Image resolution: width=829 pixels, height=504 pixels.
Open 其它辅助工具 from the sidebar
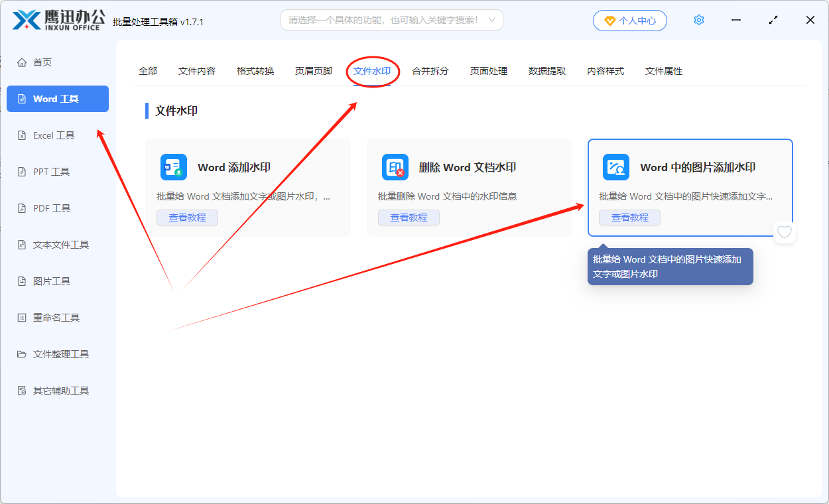tap(58, 390)
